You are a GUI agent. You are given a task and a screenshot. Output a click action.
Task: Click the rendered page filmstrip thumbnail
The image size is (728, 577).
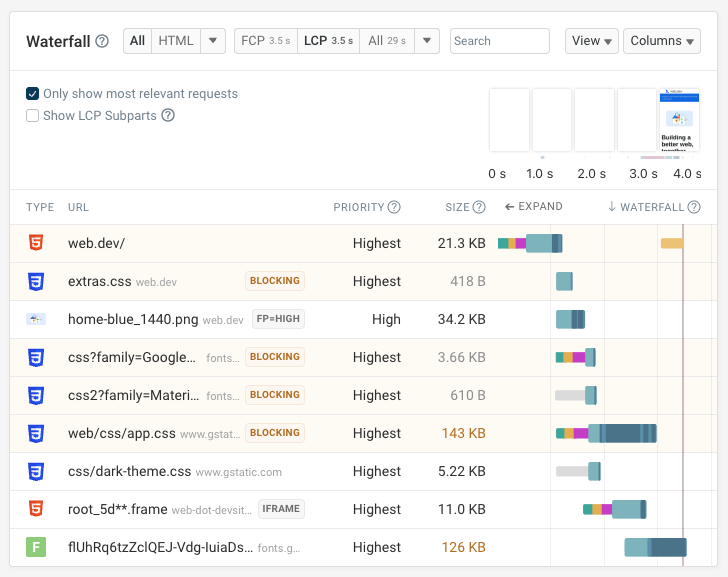click(x=679, y=120)
